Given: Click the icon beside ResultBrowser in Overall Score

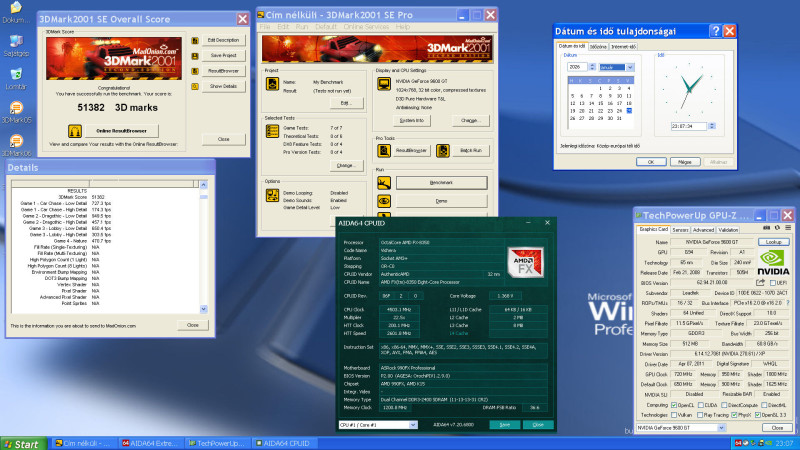Looking at the screenshot, I should (195, 71).
